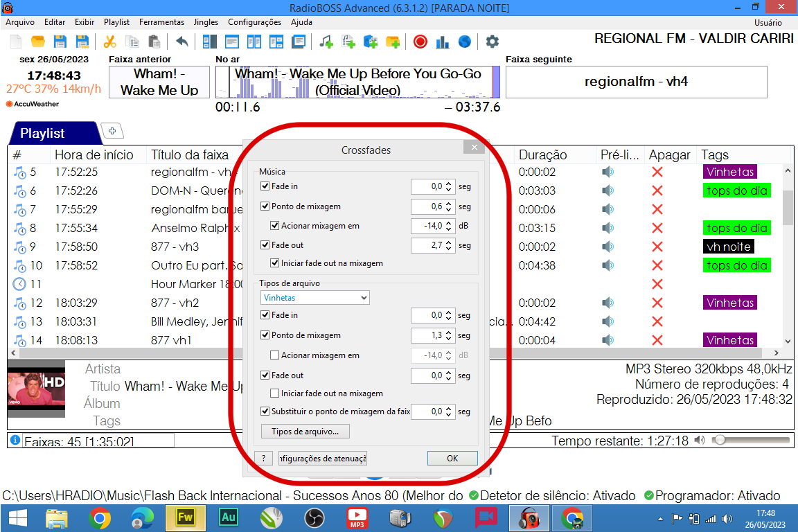The width and height of the screenshot is (798, 532).
Task: Click the new playlist blank page icon
Action: 16,42
